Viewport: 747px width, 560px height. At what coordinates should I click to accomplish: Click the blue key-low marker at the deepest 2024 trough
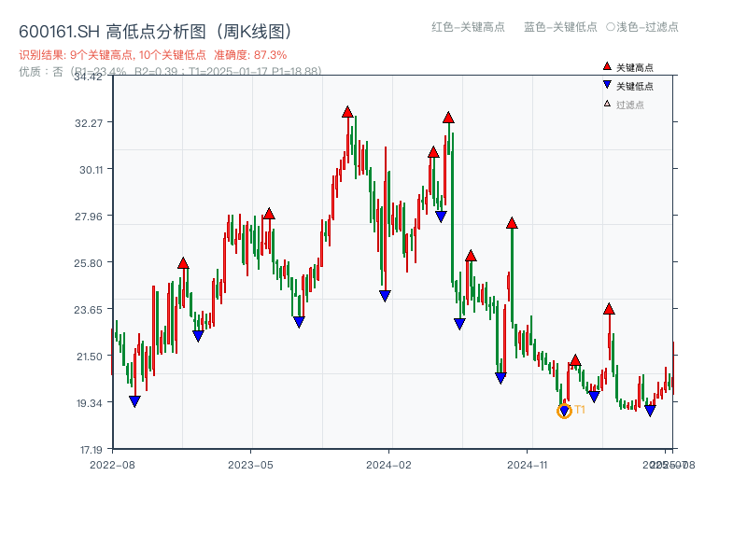tap(500, 378)
